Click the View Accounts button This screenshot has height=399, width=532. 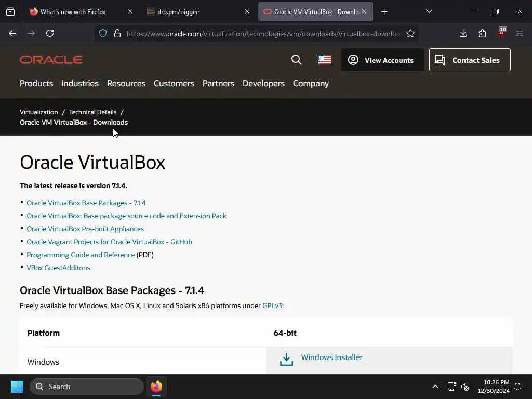pyautogui.click(x=382, y=60)
